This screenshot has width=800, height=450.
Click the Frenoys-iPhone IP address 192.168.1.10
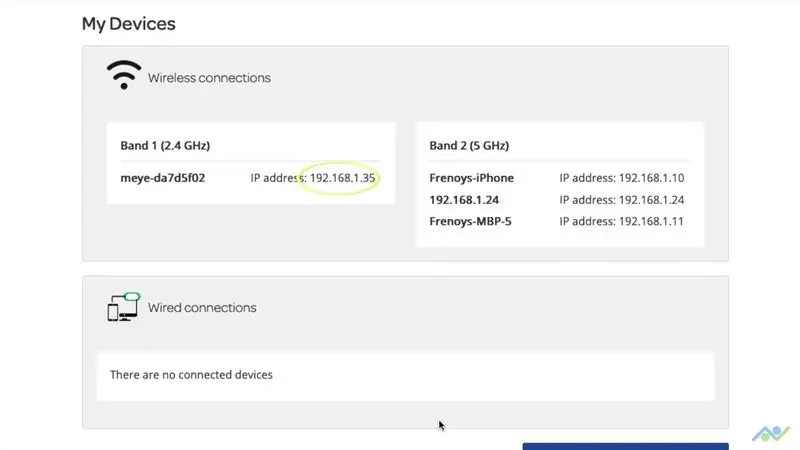[621, 178]
